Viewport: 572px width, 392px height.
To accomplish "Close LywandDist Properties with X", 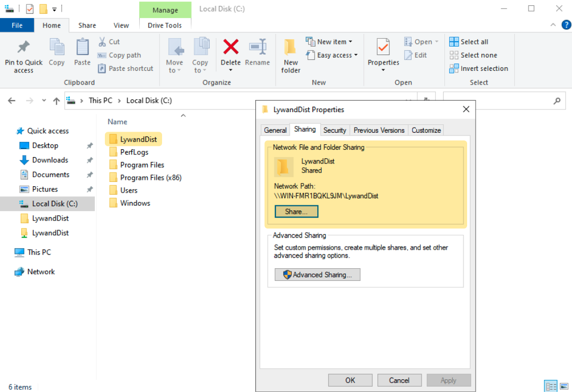I will coord(466,110).
